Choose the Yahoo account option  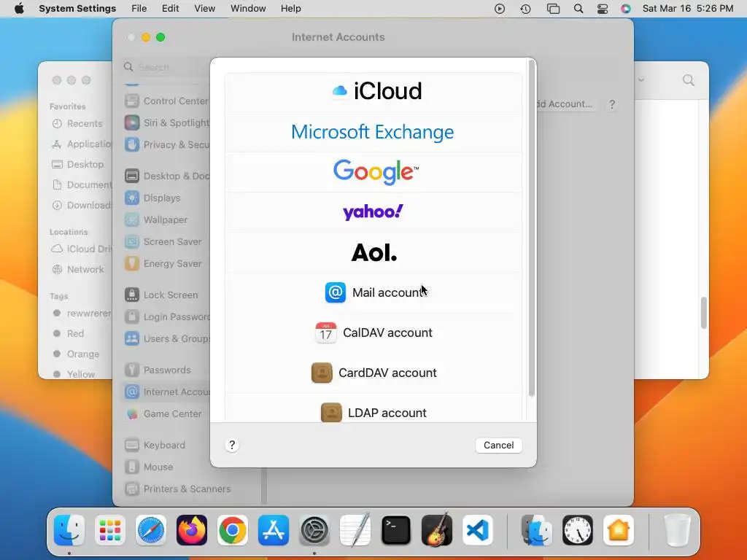(x=373, y=212)
